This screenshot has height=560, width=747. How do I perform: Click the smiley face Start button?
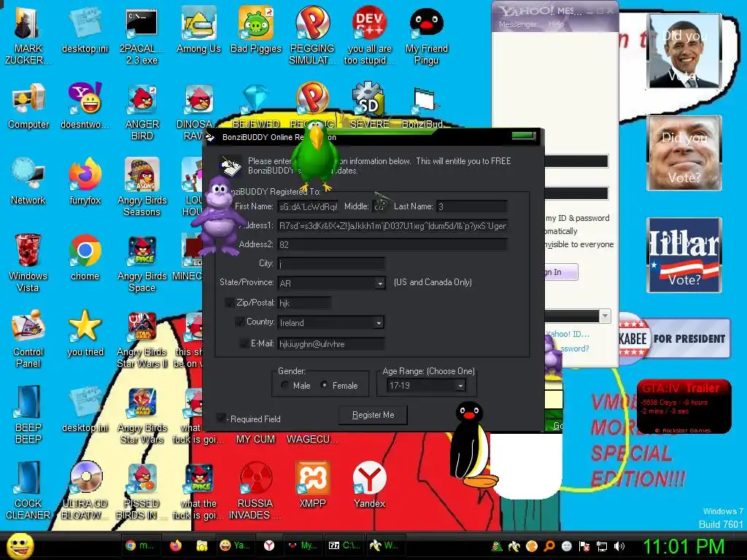pyautogui.click(x=20, y=545)
